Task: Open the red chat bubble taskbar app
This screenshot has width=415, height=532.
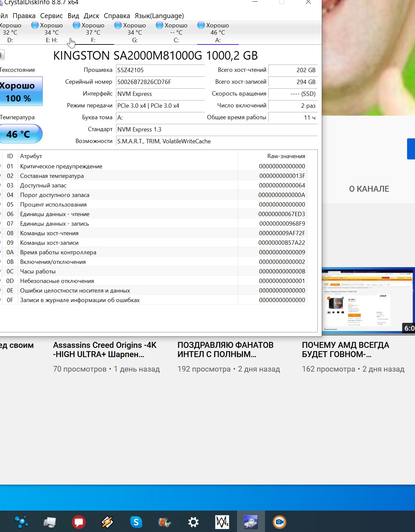Action: coord(78,522)
